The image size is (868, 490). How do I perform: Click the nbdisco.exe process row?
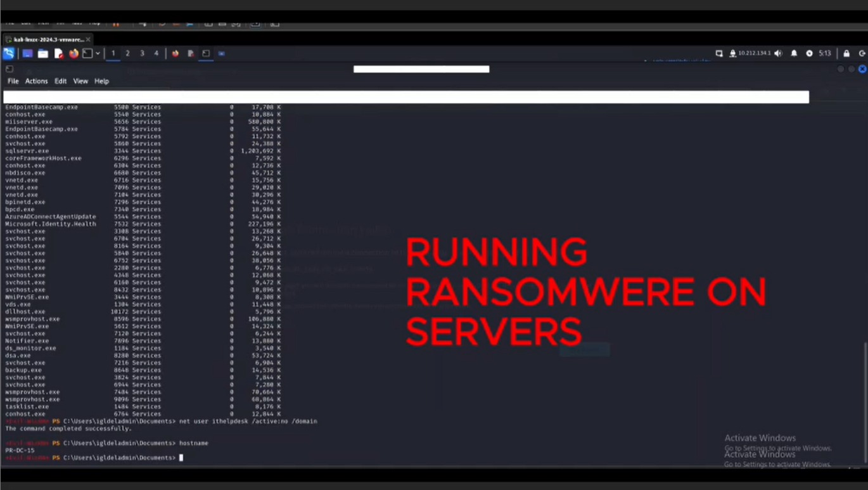[143, 173]
